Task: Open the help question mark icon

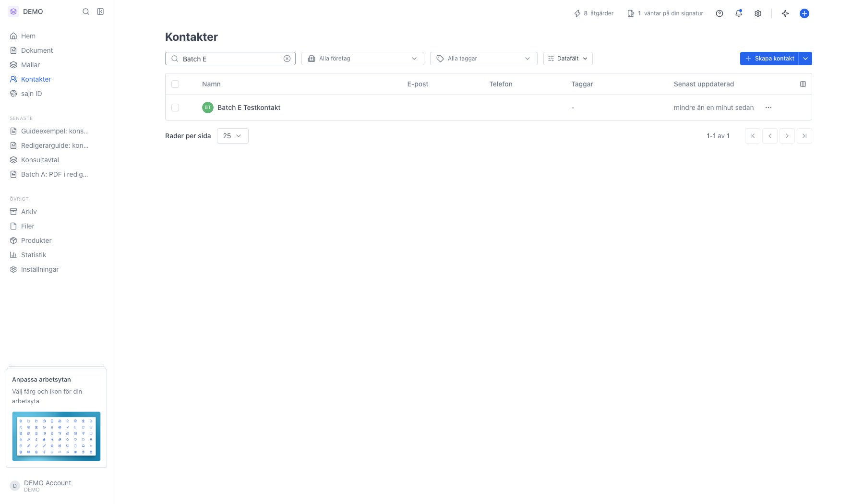Action: coord(720,13)
